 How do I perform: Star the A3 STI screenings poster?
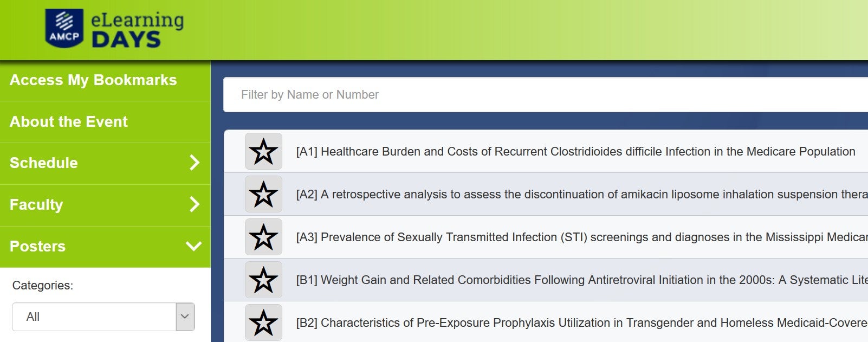(x=263, y=237)
